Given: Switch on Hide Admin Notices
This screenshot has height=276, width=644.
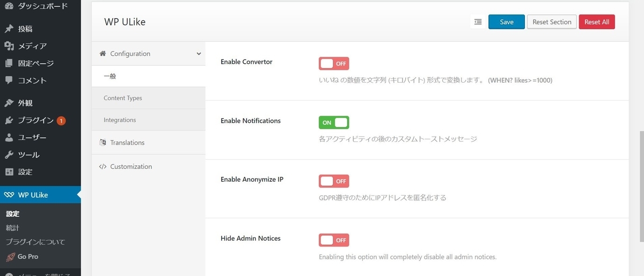Looking at the screenshot, I should pyautogui.click(x=334, y=240).
